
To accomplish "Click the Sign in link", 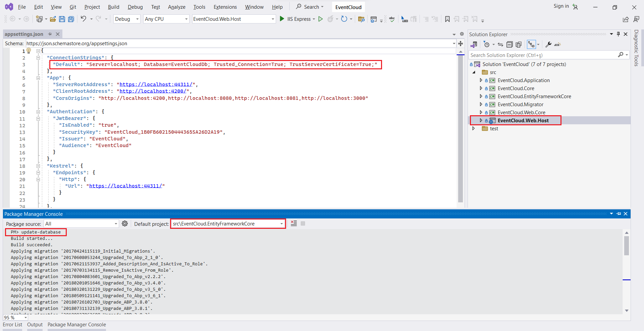I will pyautogui.click(x=561, y=6).
